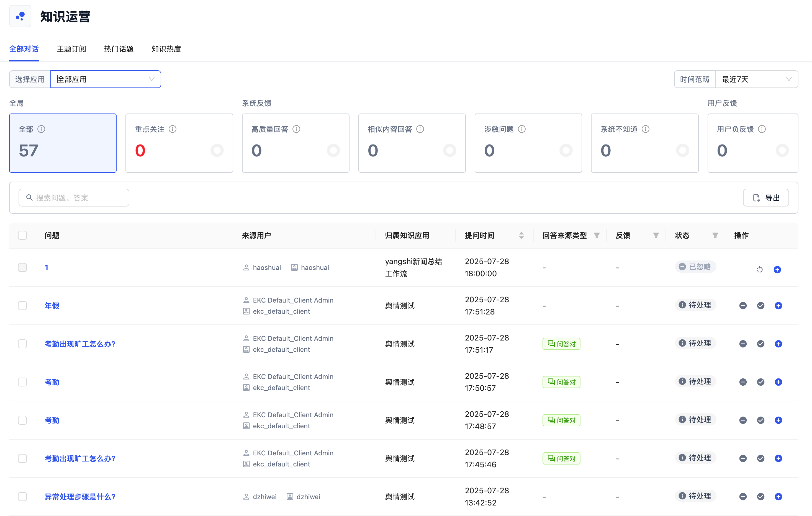Click the 搜索问题、答案 search field
The image size is (812, 516).
pos(74,198)
